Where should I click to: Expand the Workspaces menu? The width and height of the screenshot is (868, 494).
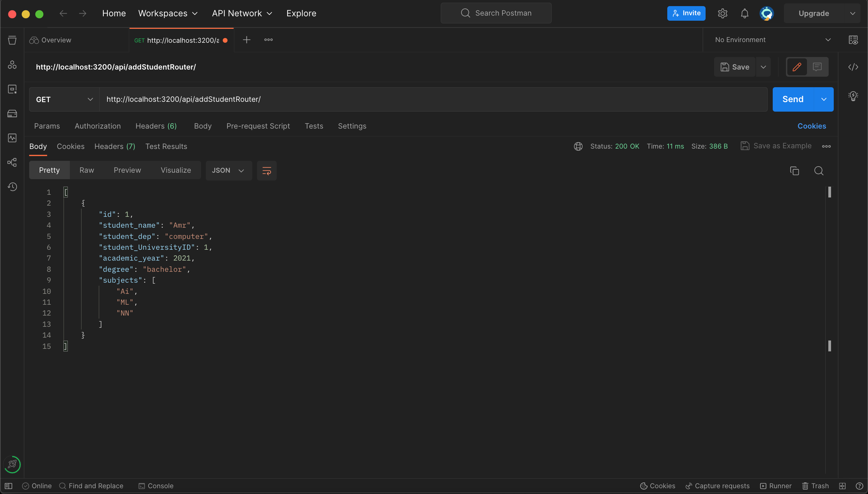click(x=168, y=13)
